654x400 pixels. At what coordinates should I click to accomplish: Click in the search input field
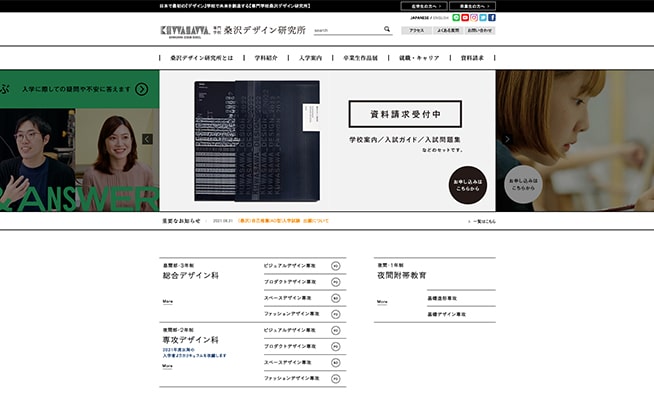point(346,30)
